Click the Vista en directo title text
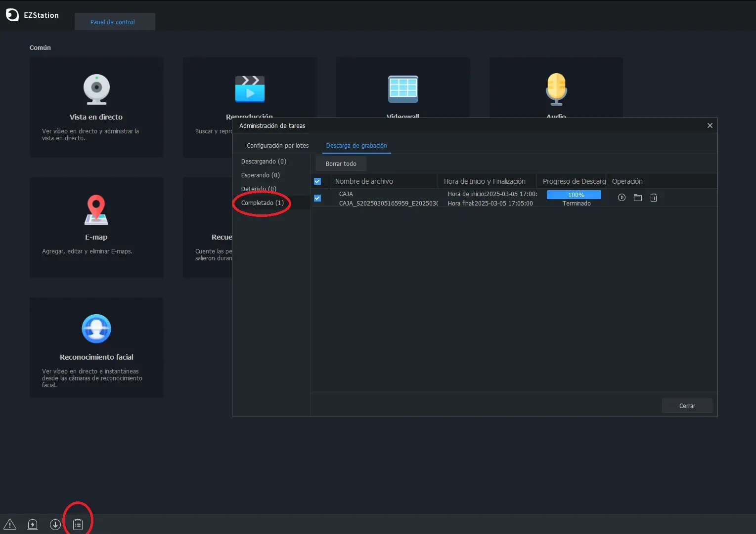This screenshot has height=534, width=756. pyautogui.click(x=96, y=117)
